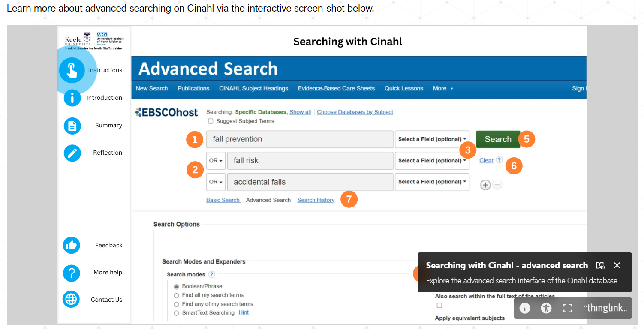The width and height of the screenshot is (644, 330).
Task: Open field selector for accidental falls row
Action: (432, 182)
